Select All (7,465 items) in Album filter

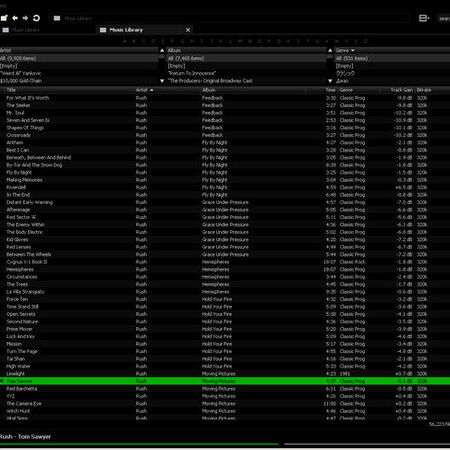click(246, 58)
